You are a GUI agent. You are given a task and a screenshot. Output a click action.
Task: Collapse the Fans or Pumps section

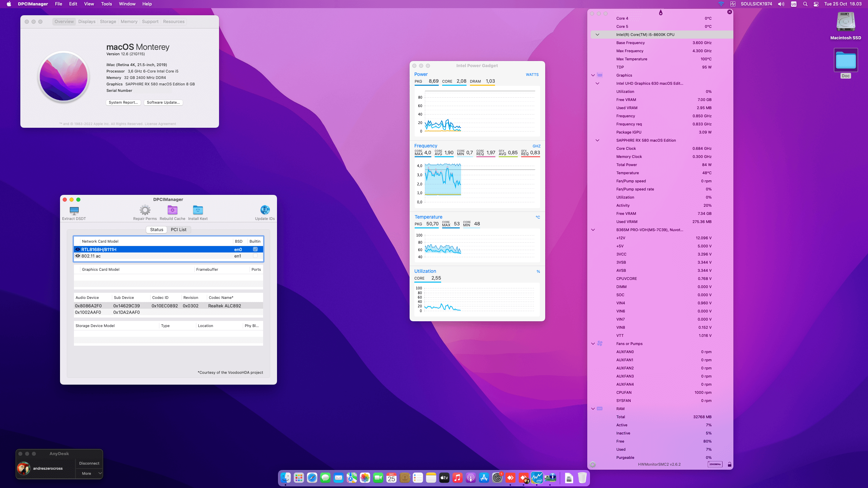coord(593,344)
